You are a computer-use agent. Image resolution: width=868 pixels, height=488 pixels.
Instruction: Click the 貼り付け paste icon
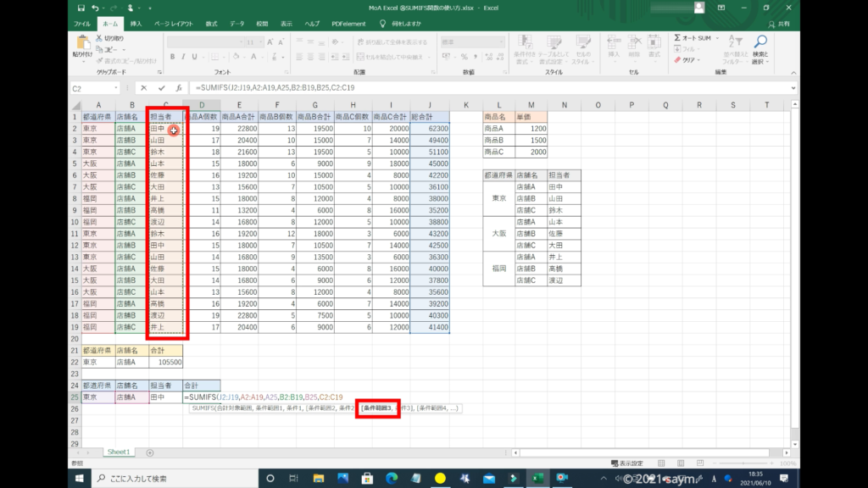[83, 45]
